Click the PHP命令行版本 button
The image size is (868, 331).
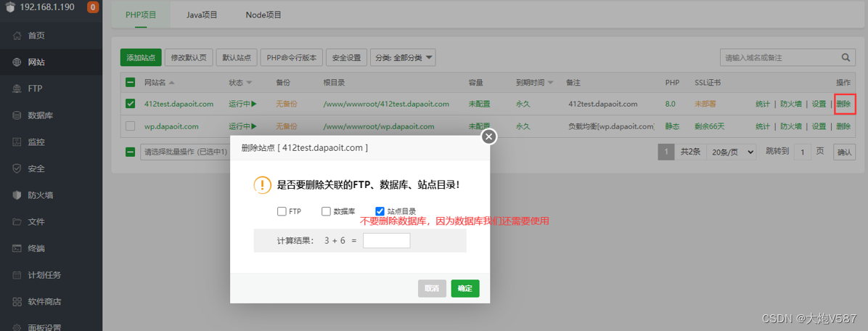[291, 57]
